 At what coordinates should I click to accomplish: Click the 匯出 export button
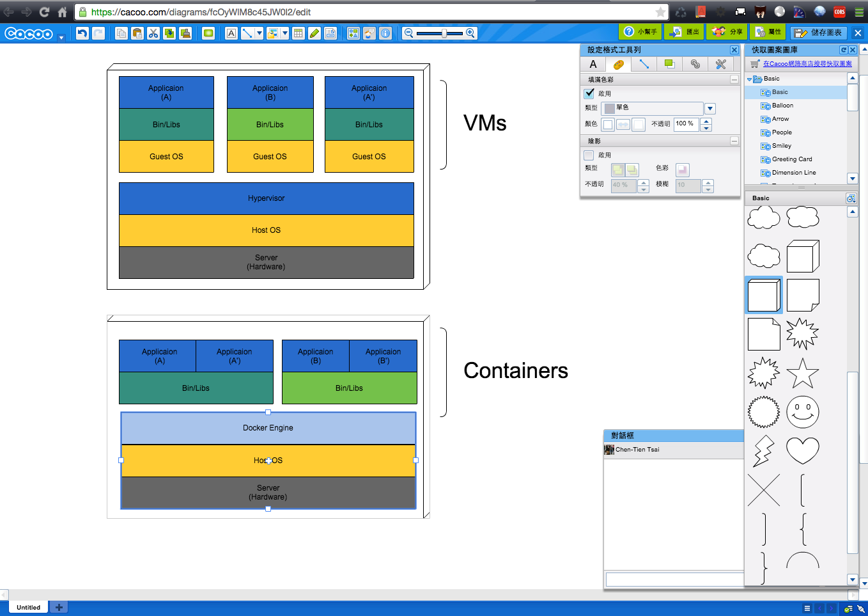point(685,32)
